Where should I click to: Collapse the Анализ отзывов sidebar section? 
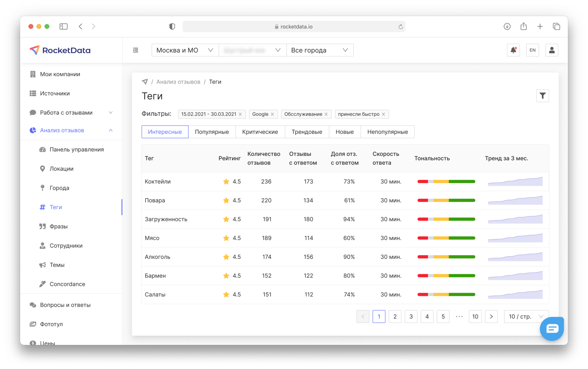coord(71,130)
